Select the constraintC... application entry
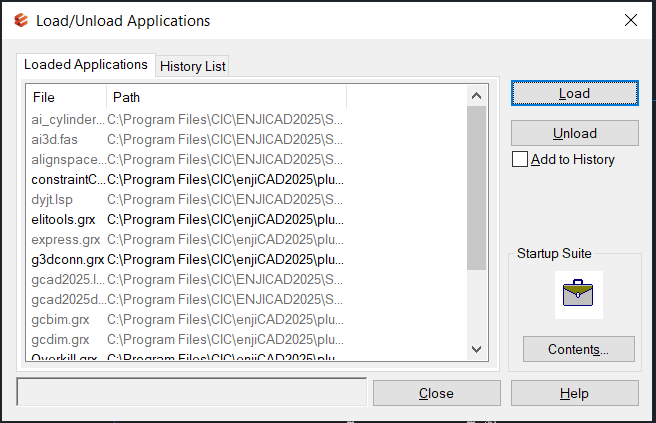Image resolution: width=656 pixels, height=423 pixels. click(x=187, y=179)
